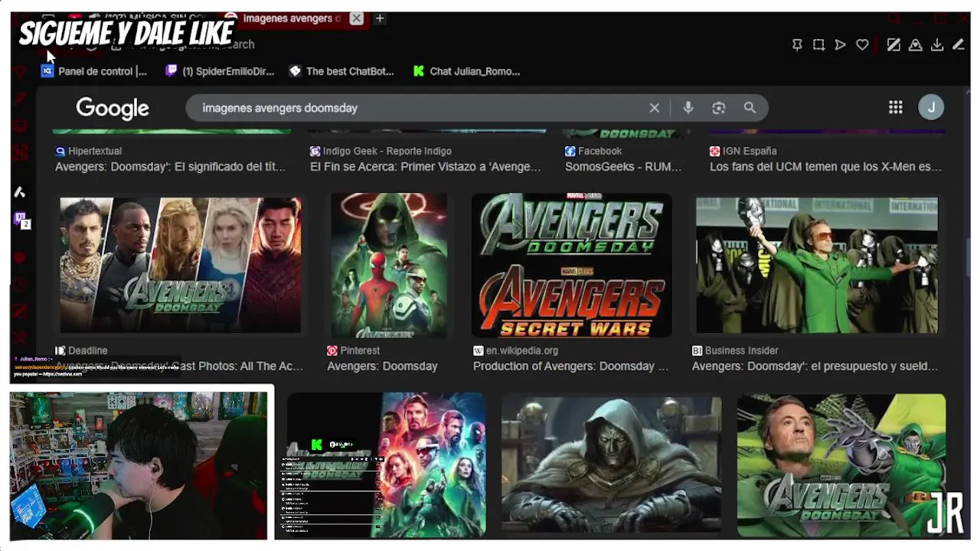
Task: Go to the Google logo homepage
Action: coord(113,109)
